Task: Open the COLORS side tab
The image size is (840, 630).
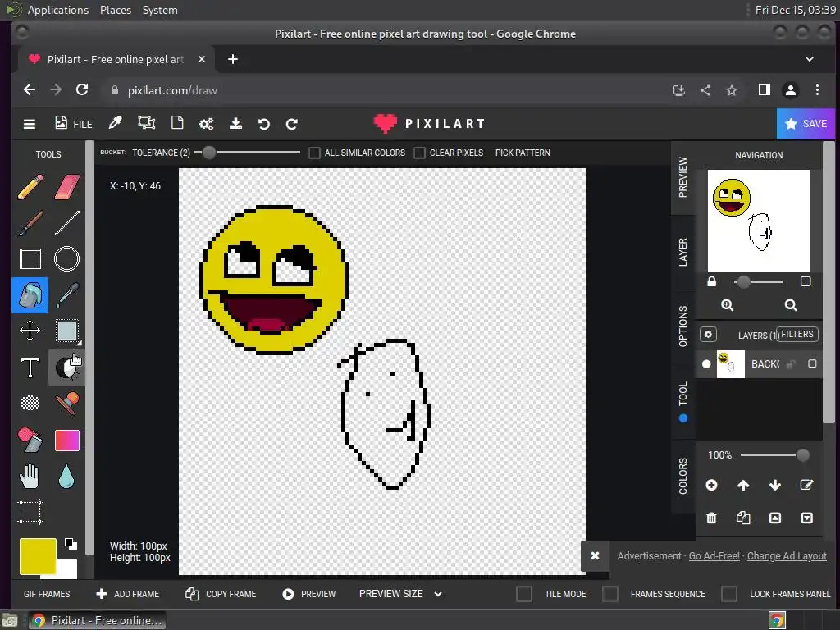Action: click(x=683, y=476)
